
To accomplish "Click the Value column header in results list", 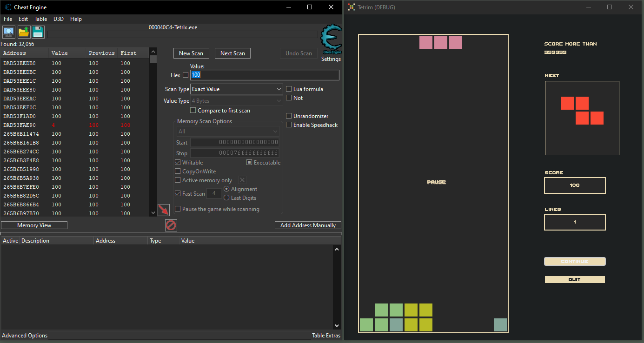I will click(x=67, y=53).
